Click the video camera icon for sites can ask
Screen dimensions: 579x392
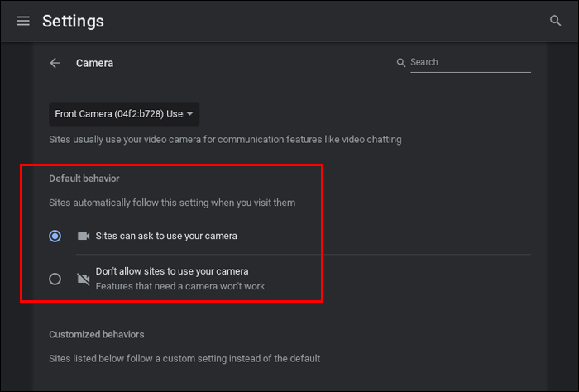(83, 236)
